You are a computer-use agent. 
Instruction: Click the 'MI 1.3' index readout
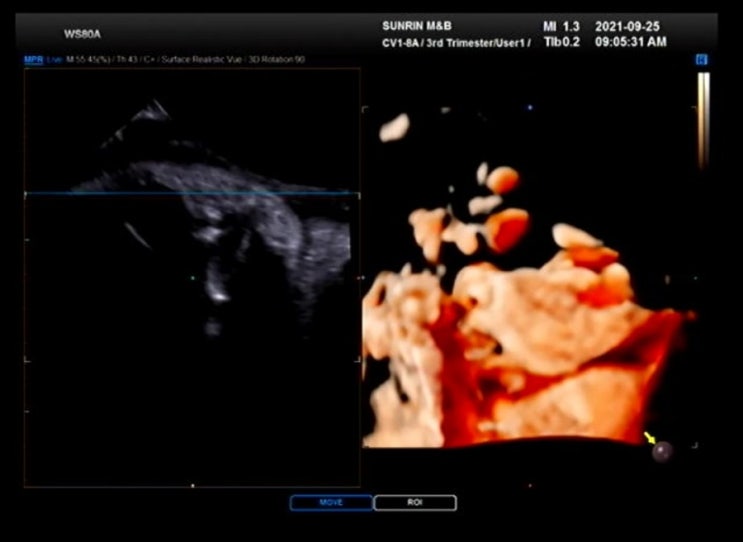tap(562, 27)
